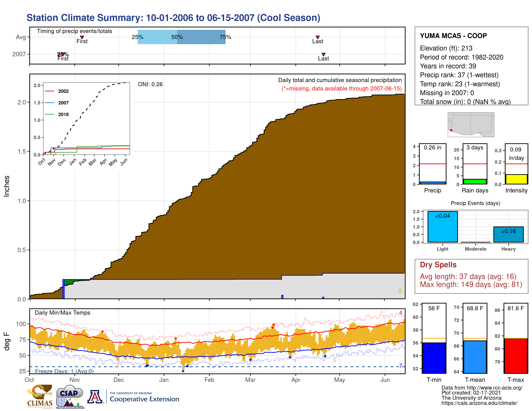Click the Cooperative Extension text
This screenshot has width=532, height=411.
click(144, 399)
